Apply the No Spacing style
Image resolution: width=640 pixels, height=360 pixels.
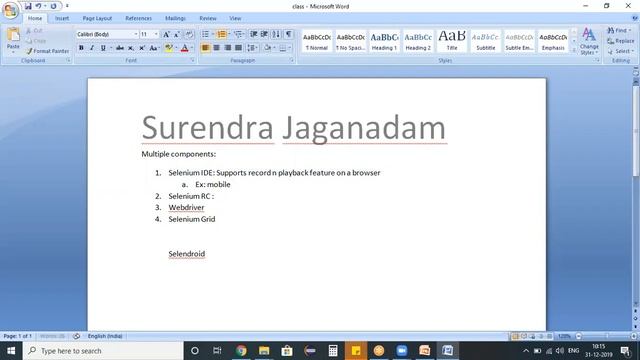tap(351, 41)
